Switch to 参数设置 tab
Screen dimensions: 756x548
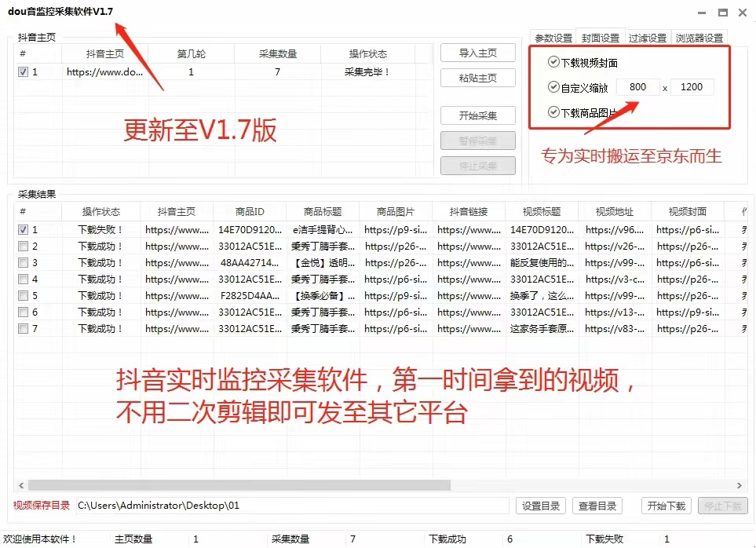(x=553, y=38)
